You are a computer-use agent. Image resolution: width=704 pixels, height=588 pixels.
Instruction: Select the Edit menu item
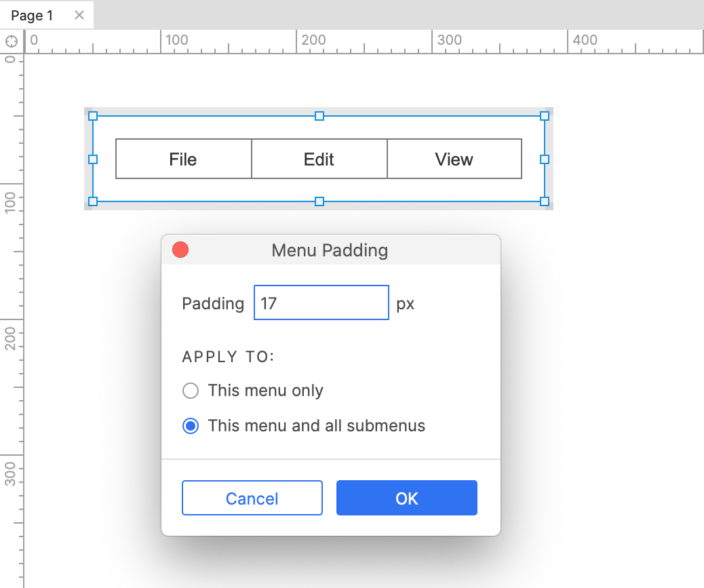[x=319, y=159]
